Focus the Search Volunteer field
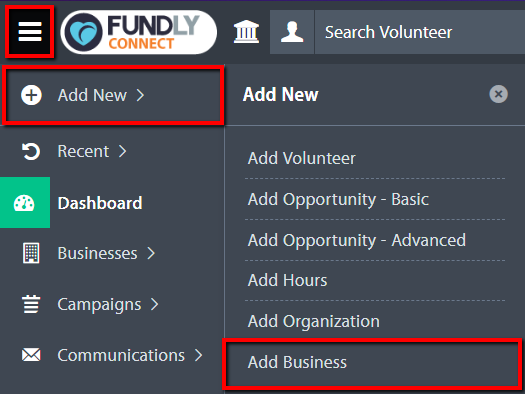 420,32
